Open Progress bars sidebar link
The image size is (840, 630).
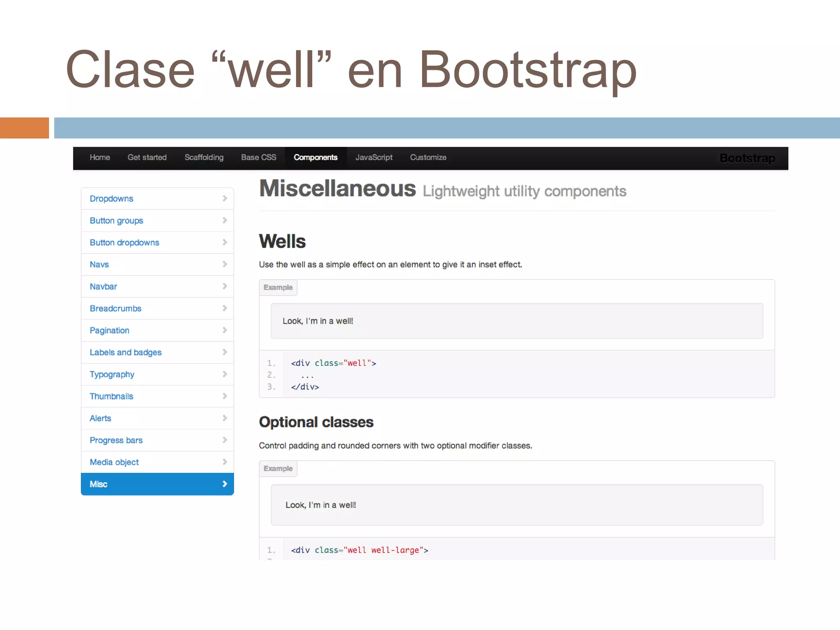(x=157, y=440)
